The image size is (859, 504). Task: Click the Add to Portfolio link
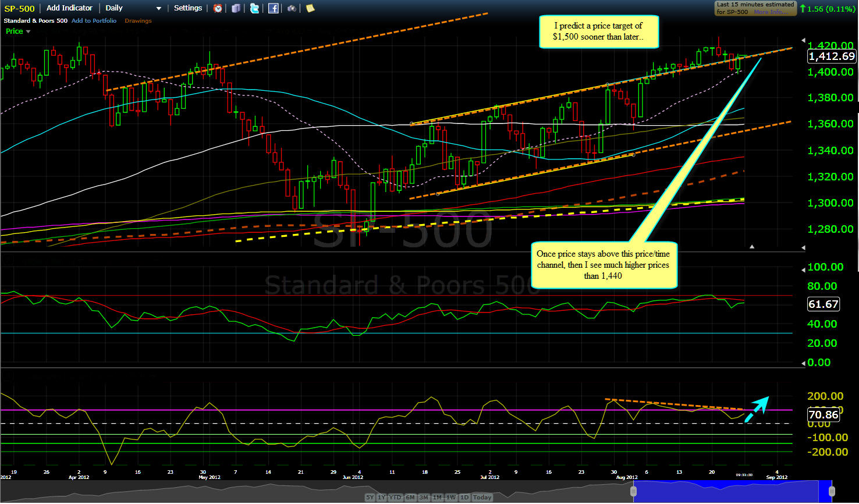pos(94,21)
